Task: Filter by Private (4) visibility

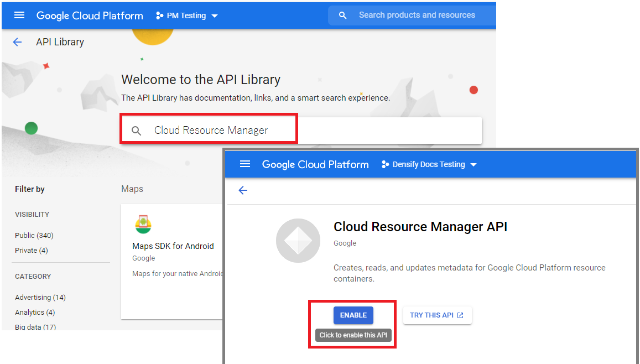Action: [x=32, y=251]
